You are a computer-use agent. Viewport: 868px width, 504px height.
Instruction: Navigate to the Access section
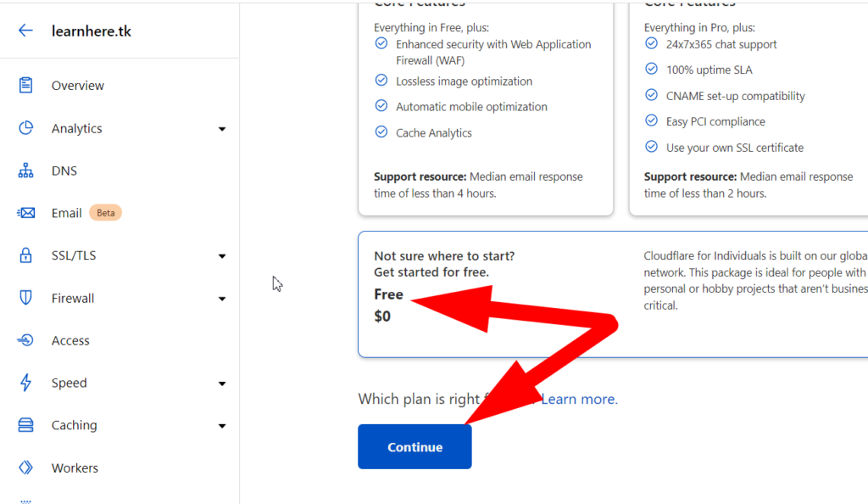(70, 340)
